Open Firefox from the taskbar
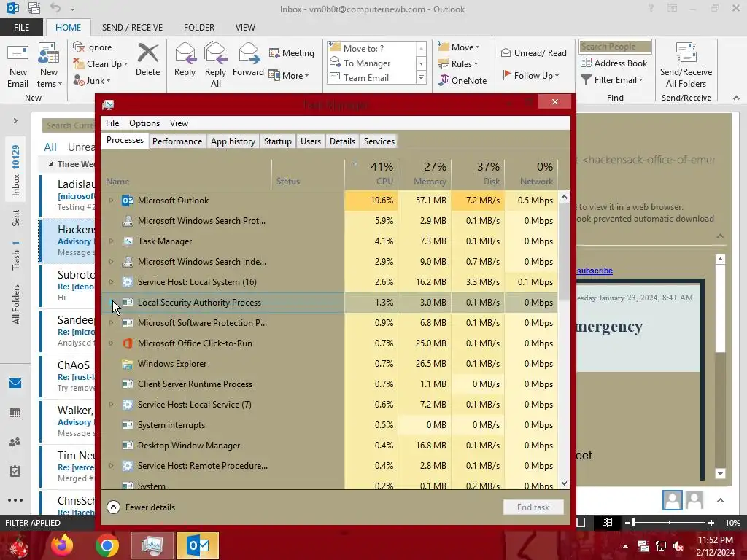Viewport: 747px width, 560px height. (62, 545)
